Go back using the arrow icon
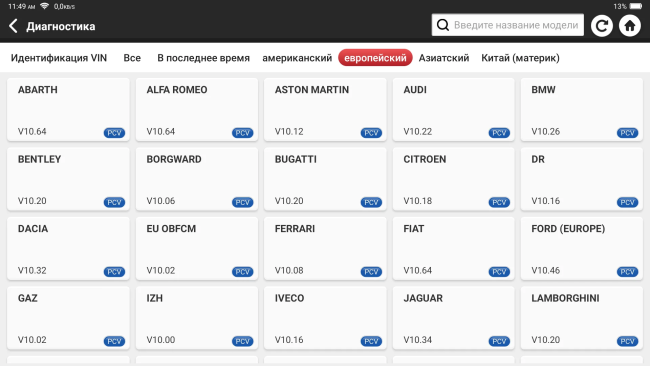 pos(13,26)
